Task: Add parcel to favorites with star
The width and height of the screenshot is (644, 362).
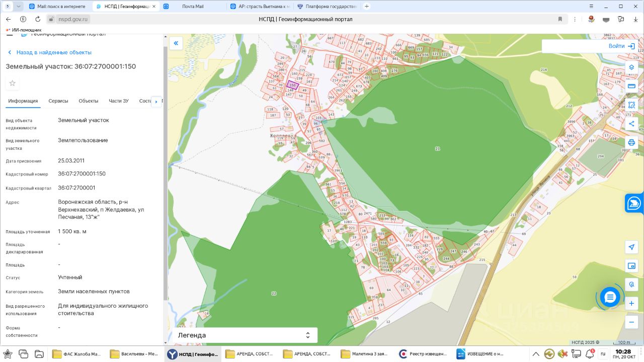Action: point(13,83)
